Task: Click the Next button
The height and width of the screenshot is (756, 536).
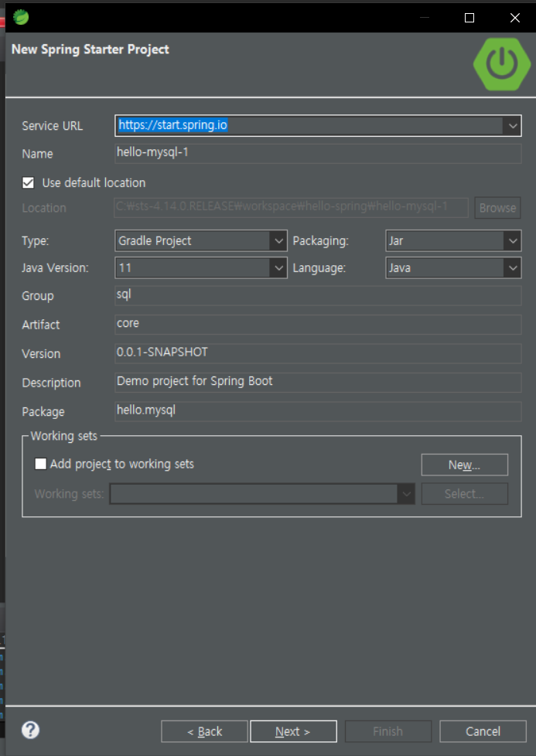Action: (x=293, y=731)
